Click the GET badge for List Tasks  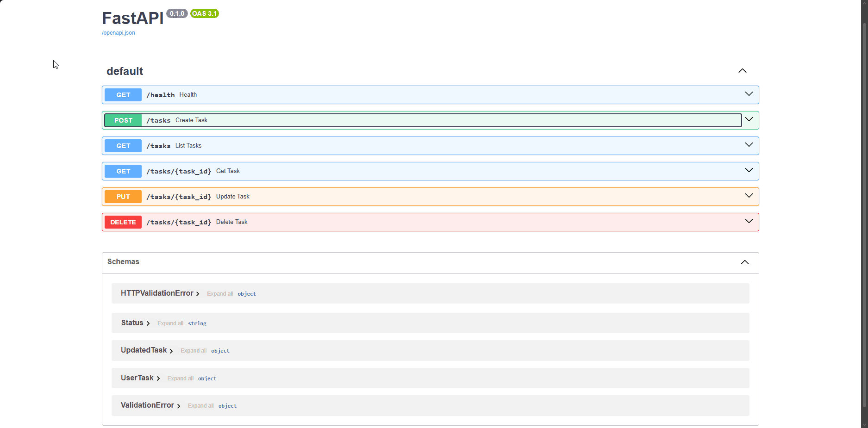point(123,146)
